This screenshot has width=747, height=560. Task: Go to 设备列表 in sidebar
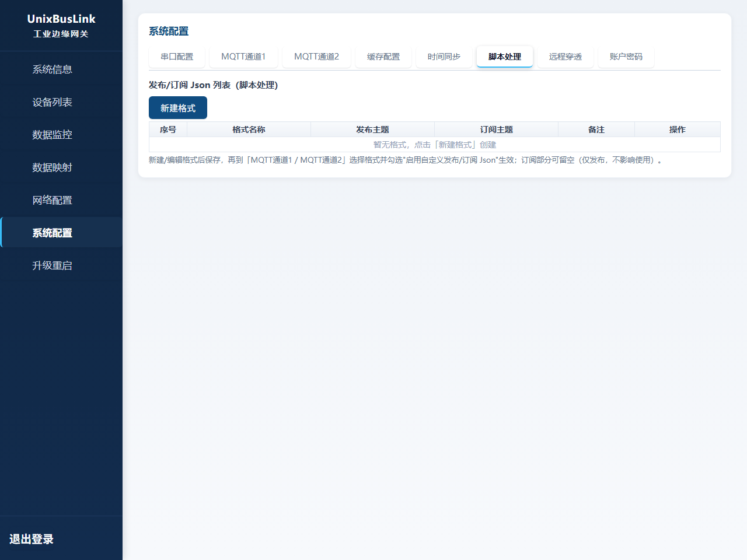pyautogui.click(x=61, y=102)
